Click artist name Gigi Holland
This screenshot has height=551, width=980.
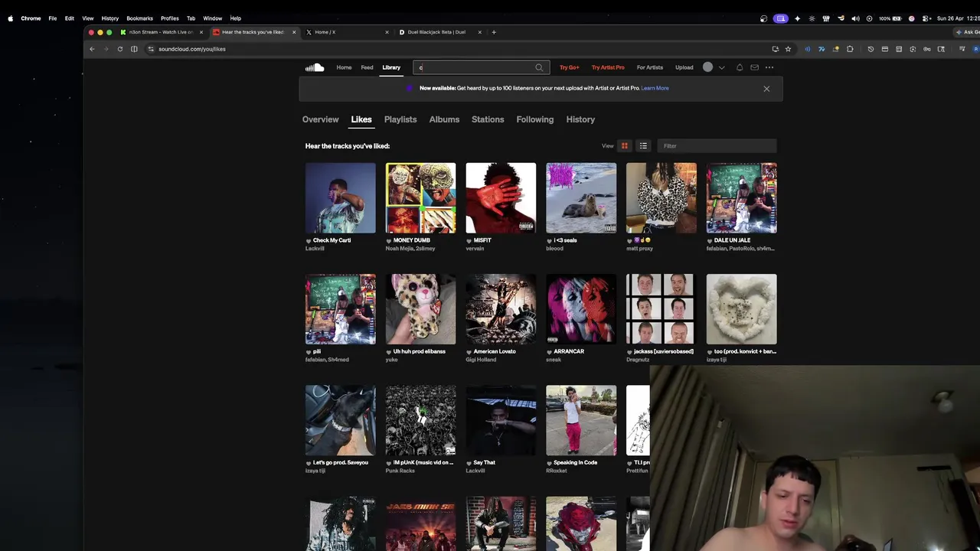tap(481, 360)
